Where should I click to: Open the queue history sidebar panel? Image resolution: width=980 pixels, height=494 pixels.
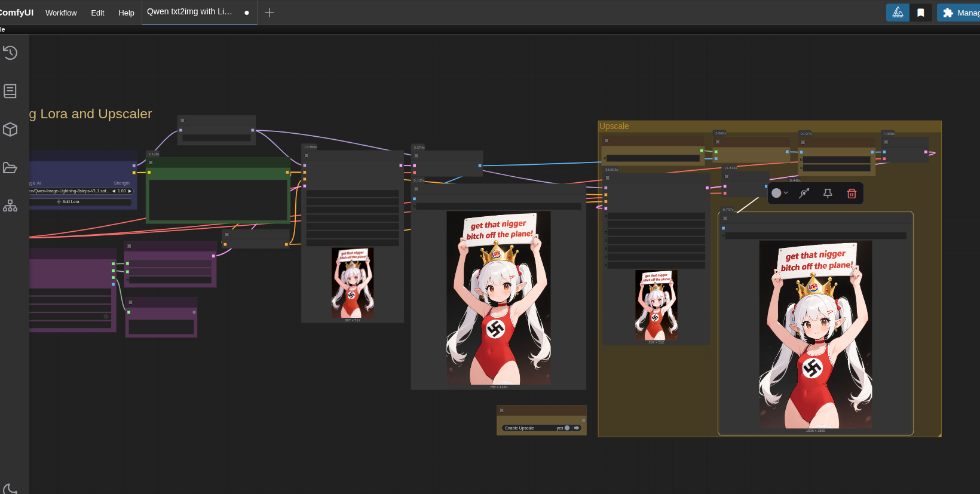pyautogui.click(x=10, y=53)
